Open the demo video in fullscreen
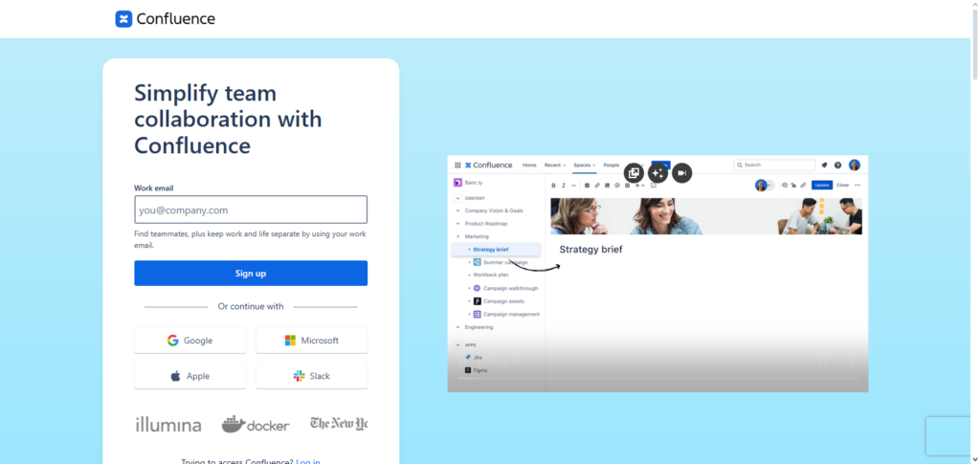Viewport: 980px width, 464px height. coord(823,363)
